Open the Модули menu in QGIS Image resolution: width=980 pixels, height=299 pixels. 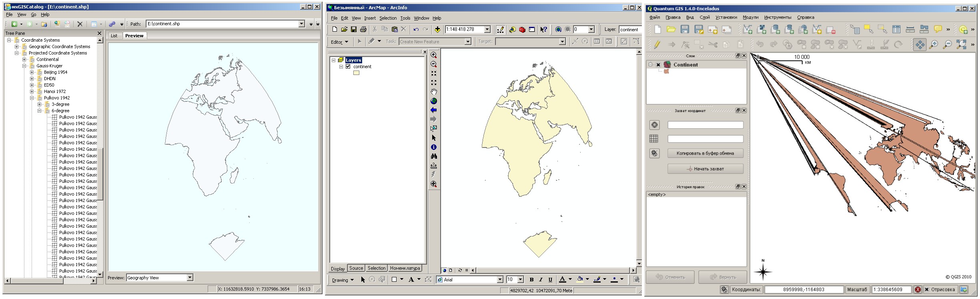750,17
